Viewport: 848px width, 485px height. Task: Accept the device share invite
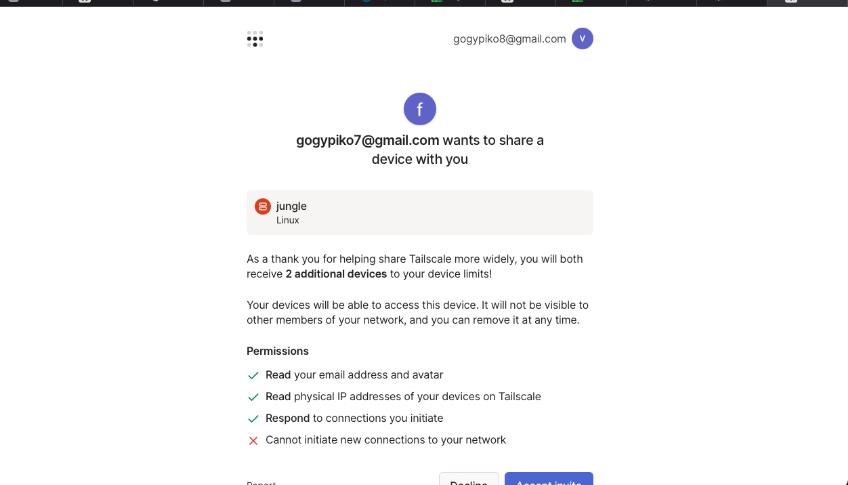tap(548, 481)
